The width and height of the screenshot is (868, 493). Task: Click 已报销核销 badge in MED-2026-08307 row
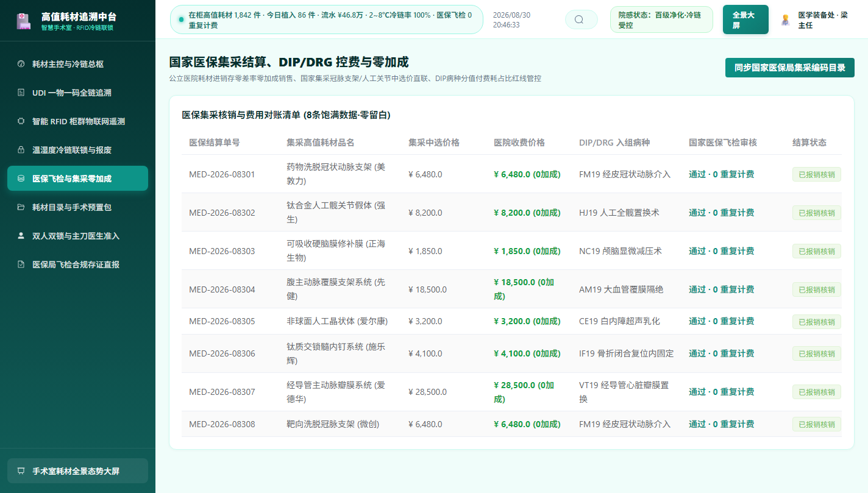[817, 392]
